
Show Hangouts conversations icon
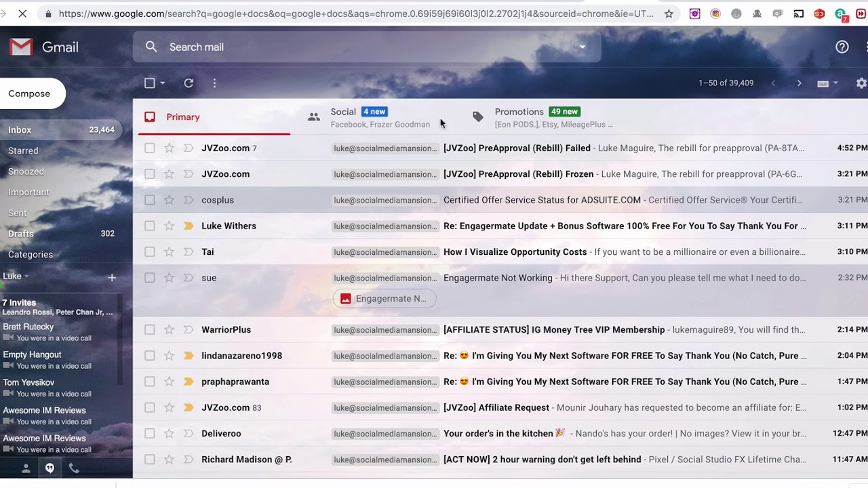[50, 468]
